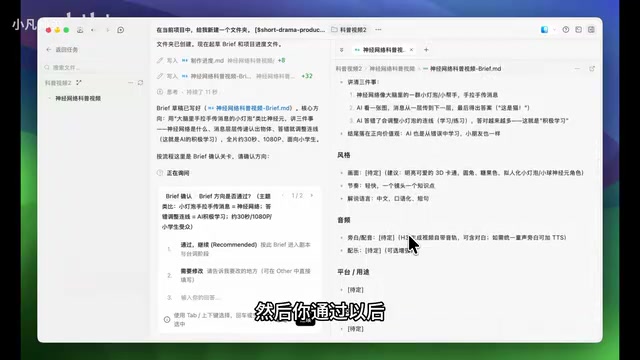
Task: Focus the 搜索文件 search field
Action: click(93, 67)
